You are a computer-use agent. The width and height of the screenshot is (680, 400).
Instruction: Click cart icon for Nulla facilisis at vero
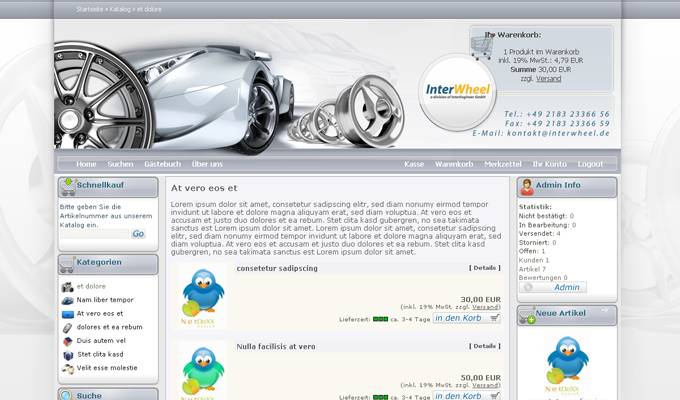(x=494, y=396)
